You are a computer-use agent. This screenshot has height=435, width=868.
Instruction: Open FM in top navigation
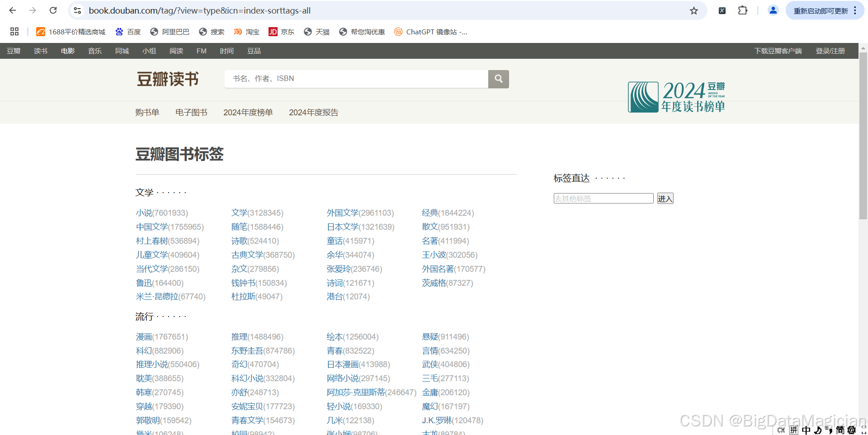(x=202, y=51)
